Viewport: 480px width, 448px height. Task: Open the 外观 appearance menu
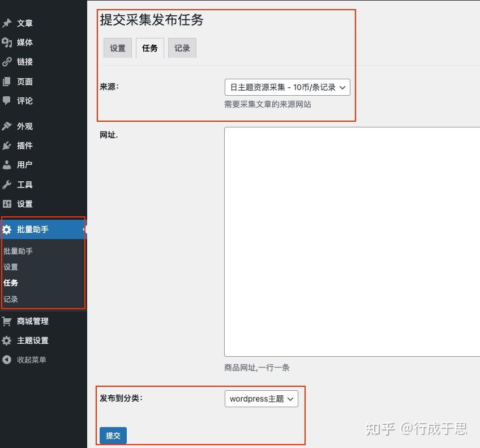[25, 126]
